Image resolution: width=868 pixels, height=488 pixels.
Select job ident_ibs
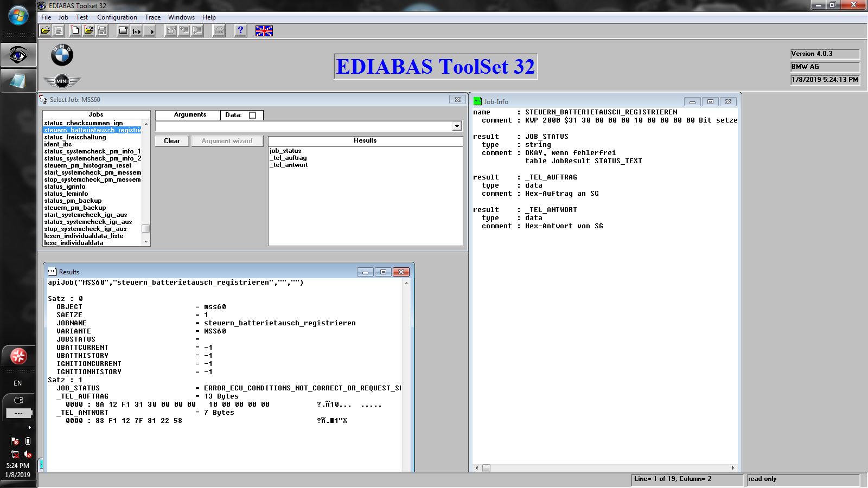click(58, 144)
